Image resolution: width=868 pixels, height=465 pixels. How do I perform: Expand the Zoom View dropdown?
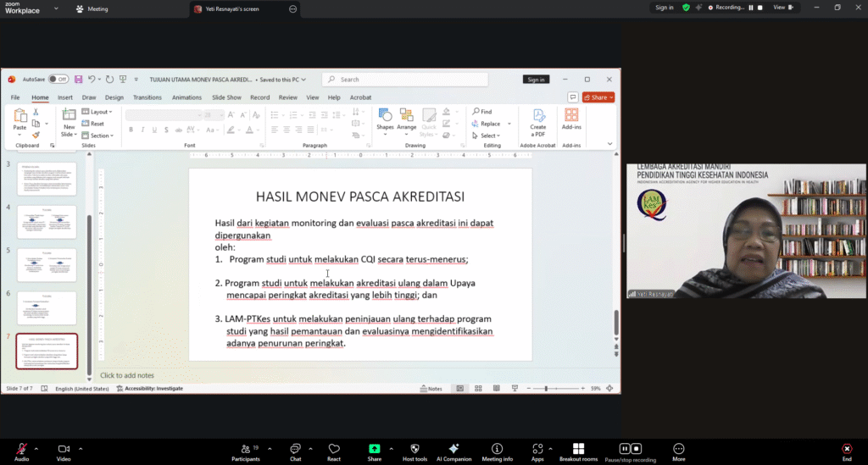coord(782,8)
